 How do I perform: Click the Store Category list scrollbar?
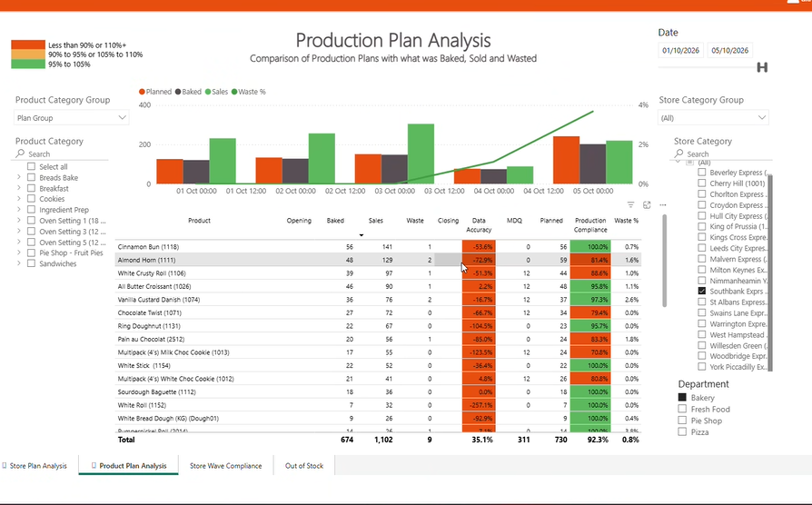pyautogui.click(x=770, y=273)
